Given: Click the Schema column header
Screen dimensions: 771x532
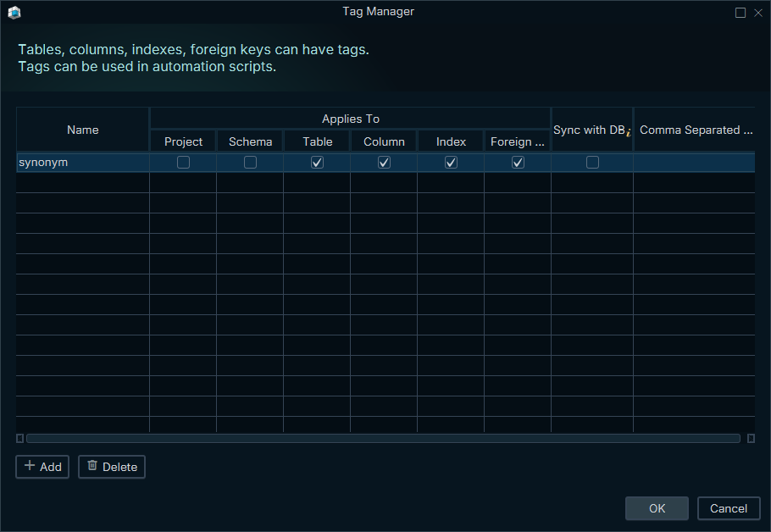Looking at the screenshot, I should click(x=250, y=141).
